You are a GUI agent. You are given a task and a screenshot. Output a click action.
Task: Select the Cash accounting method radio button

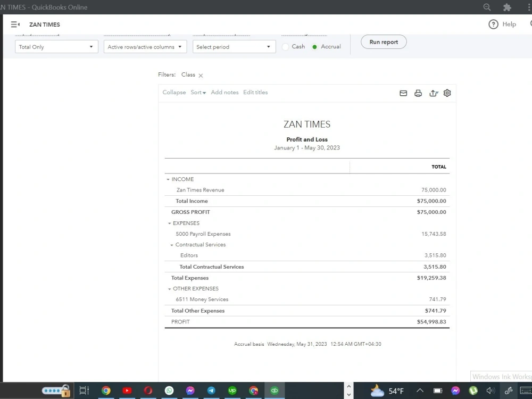tap(285, 47)
